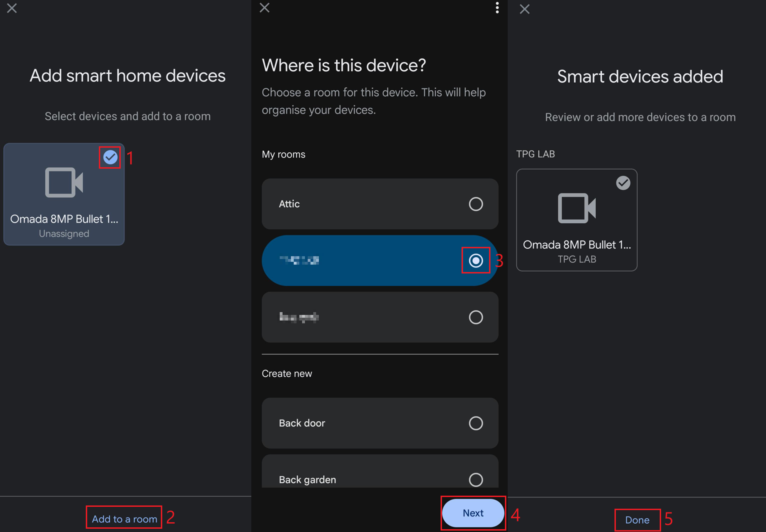Screen dimensions: 766x532
Task: Toggle grey checkmark on the TPG LAB camera card
Action: click(623, 183)
